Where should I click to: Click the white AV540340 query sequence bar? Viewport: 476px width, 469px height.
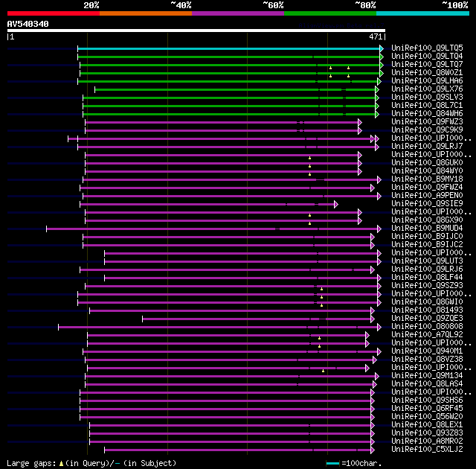196,31
